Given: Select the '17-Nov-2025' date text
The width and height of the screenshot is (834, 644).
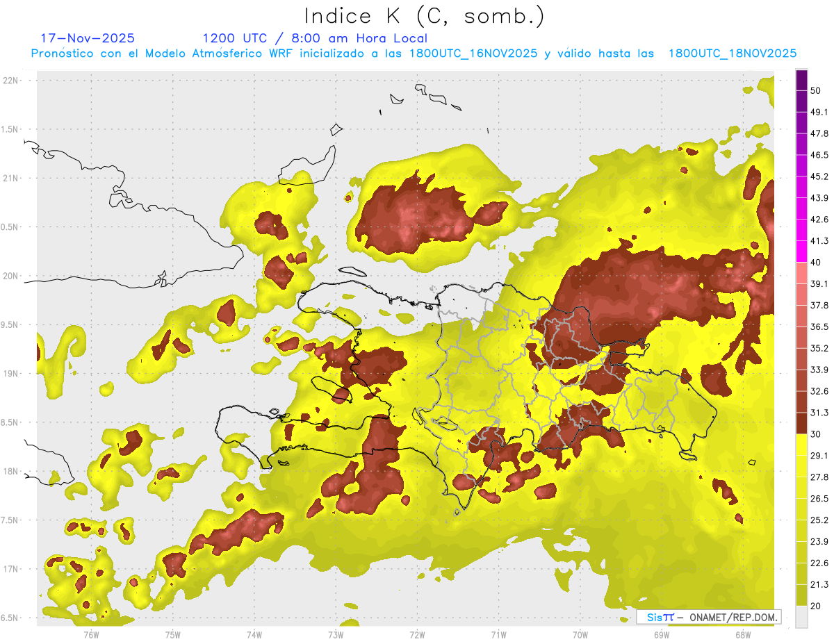Looking at the screenshot, I should pyautogui.click(x=88, y=38).
